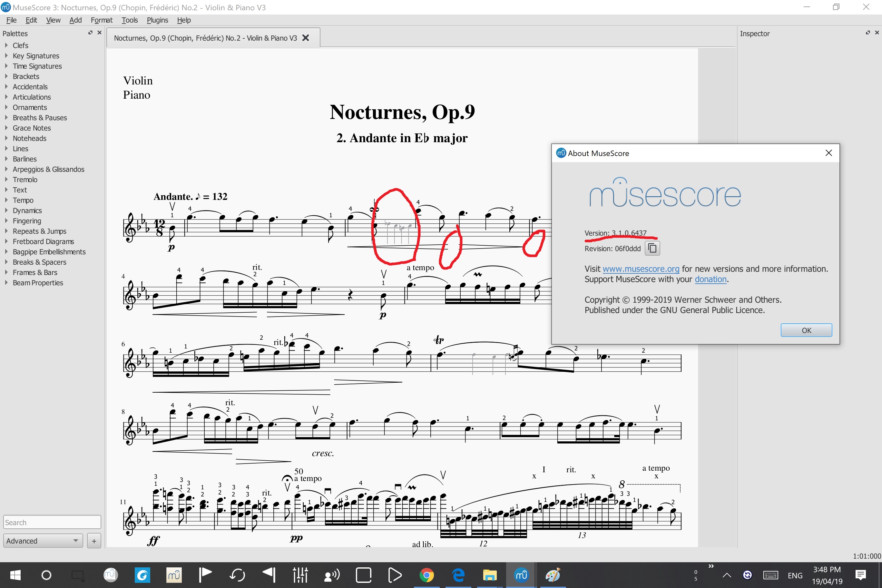Close the About MuseScore dialog
The height and width of the screenshot is (588, 882).
click(828, 153)
